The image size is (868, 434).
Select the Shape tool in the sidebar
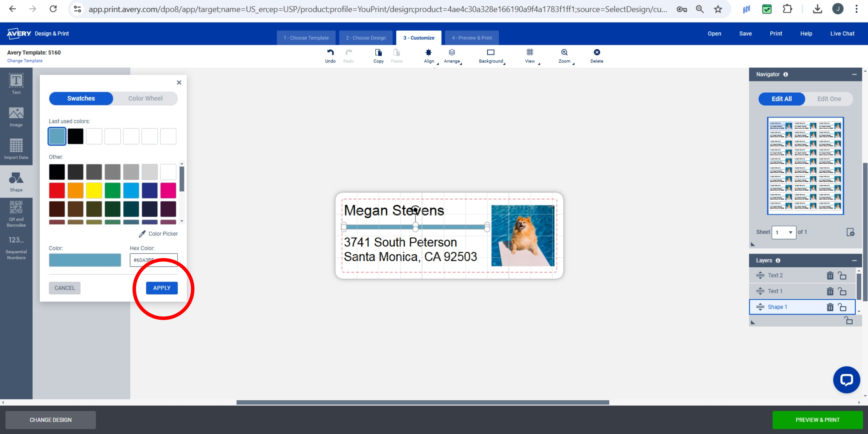click(16, 181)
